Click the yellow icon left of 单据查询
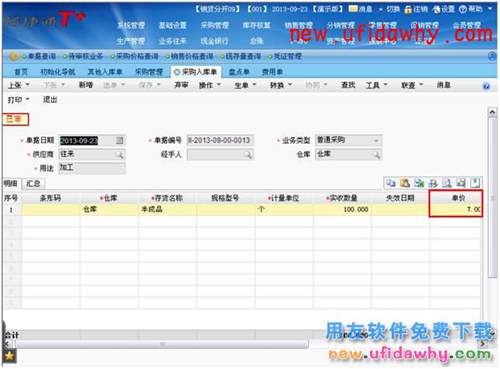Image resolution: width=500 pixels, height=369 pixels. 14,56
